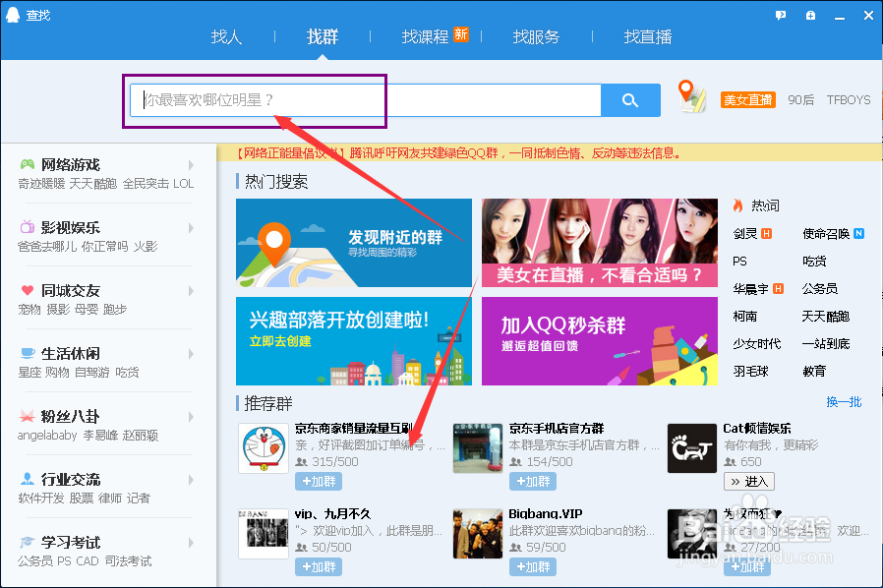Click the 90后 quick search tag

800,99
